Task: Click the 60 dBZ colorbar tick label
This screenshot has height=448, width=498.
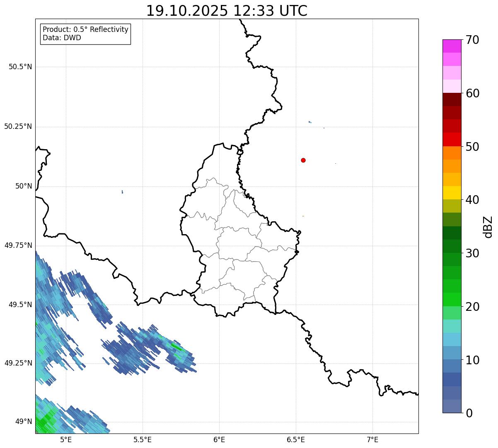Action: [472, 93]
